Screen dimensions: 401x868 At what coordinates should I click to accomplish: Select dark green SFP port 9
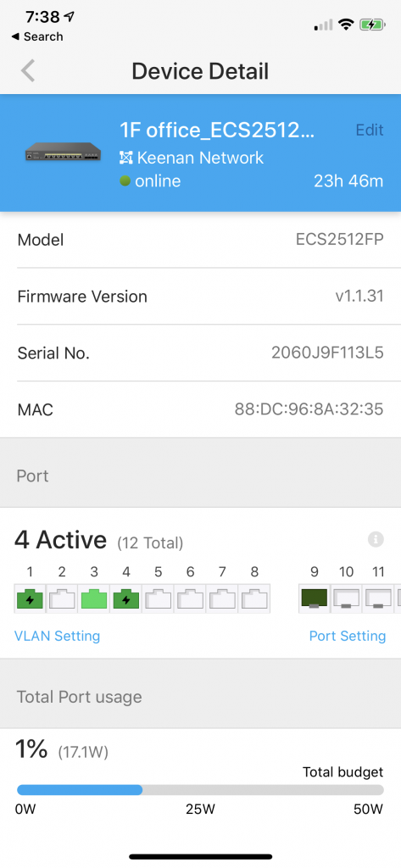(314, 599)
